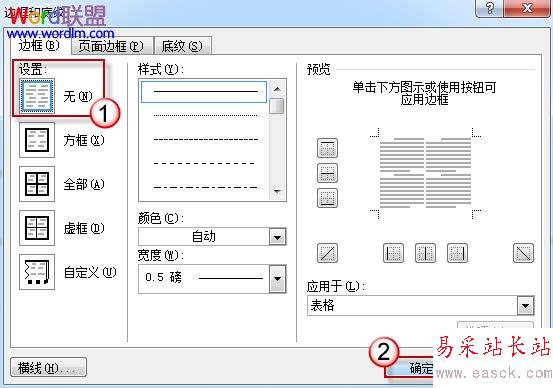Toggle the inside horizontal border preview button
This screenshot has width=553, height=388.
click(x=327, y=173)
